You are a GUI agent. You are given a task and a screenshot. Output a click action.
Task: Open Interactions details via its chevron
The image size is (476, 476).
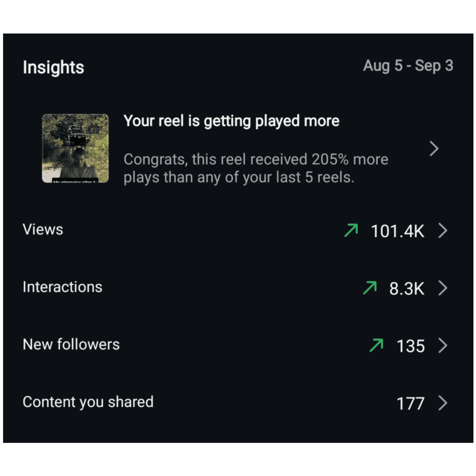(x=443, y=288)
